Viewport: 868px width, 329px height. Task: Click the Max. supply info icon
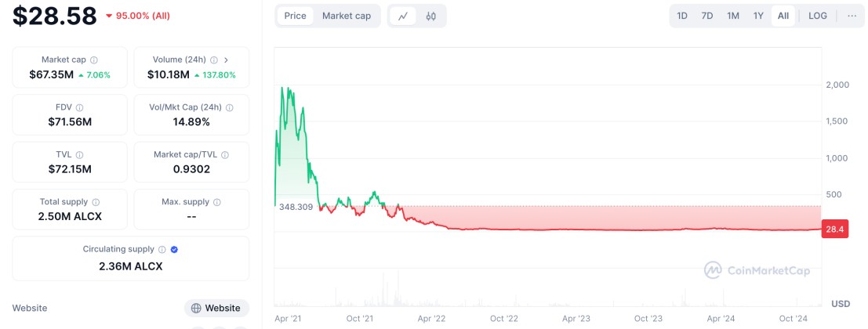click(x=217, y=202)
